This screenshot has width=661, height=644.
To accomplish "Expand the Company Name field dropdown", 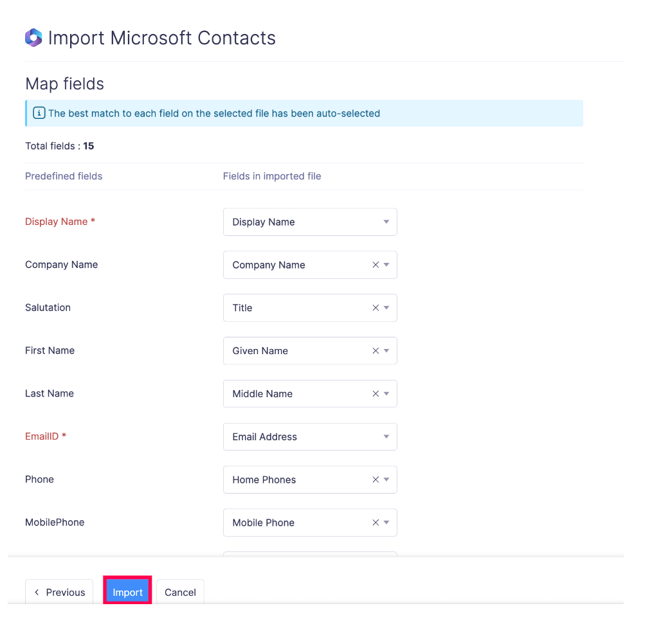I will coord(388,264).
